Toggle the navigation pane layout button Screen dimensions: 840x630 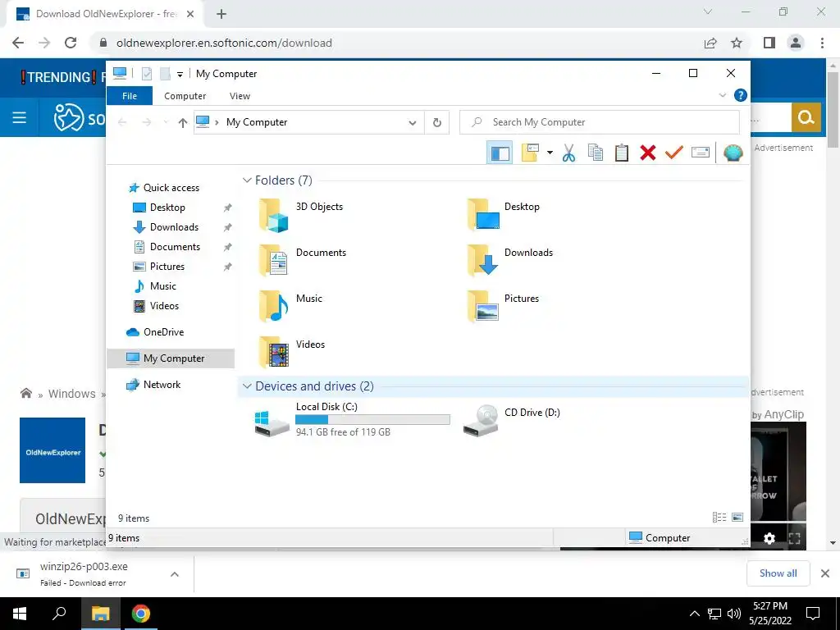coord(500,153)
